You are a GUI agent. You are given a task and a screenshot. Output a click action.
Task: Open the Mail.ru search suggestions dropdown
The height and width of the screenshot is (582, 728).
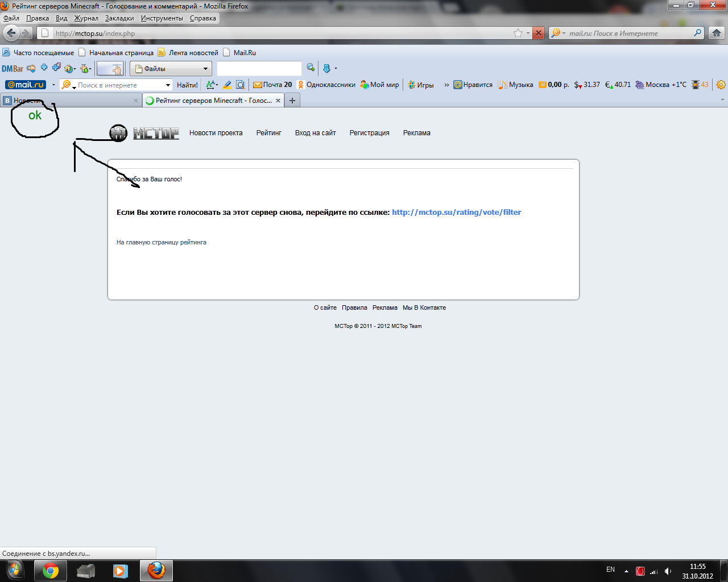coord(168,85)
